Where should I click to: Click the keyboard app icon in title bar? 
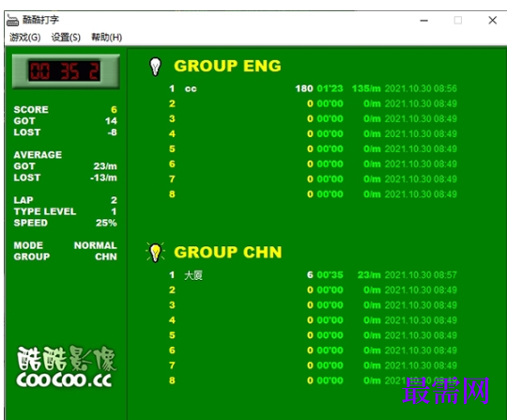12,20
